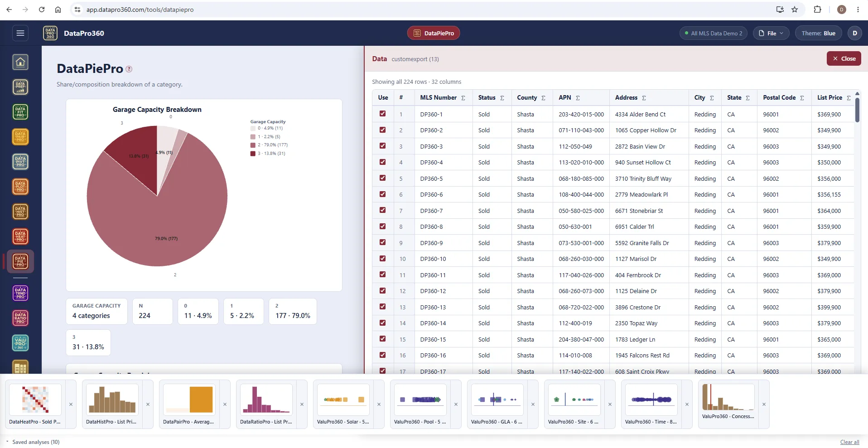Click legend swatch for 2 · 79.0% (177)
Image resolution: width=868 pixels, height=448 pixels.
pos(253,145)
